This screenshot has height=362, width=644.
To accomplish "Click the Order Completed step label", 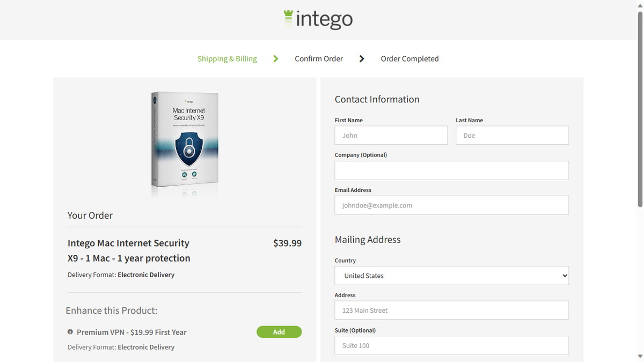I will point(409,58).
